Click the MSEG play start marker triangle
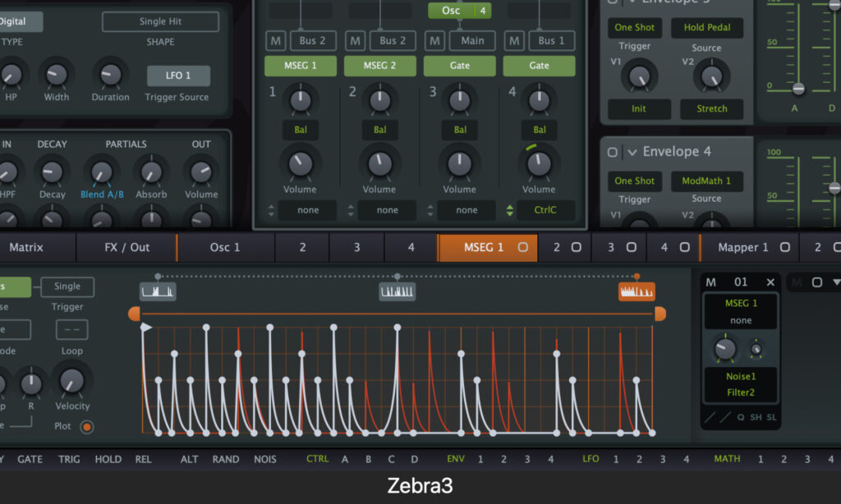 (146, 328)
